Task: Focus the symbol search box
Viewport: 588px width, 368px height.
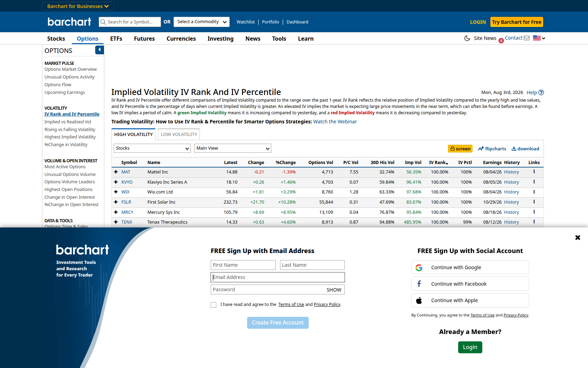Action: 130,22
